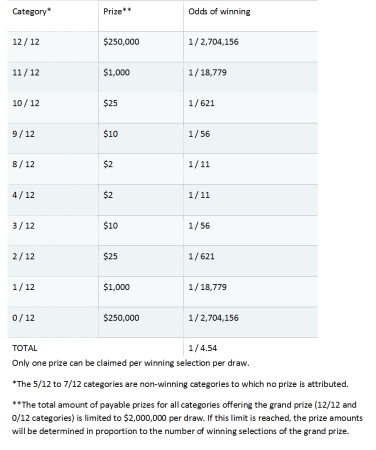Click the 5/12 to 7/12 footnote text
The image size is (376, 450).
point(180,384)
